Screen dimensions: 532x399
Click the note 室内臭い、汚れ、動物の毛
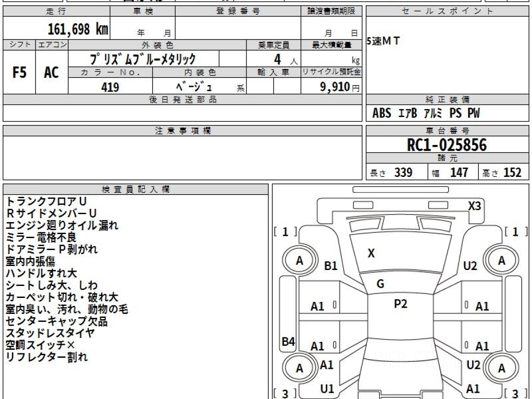point(67,309)
